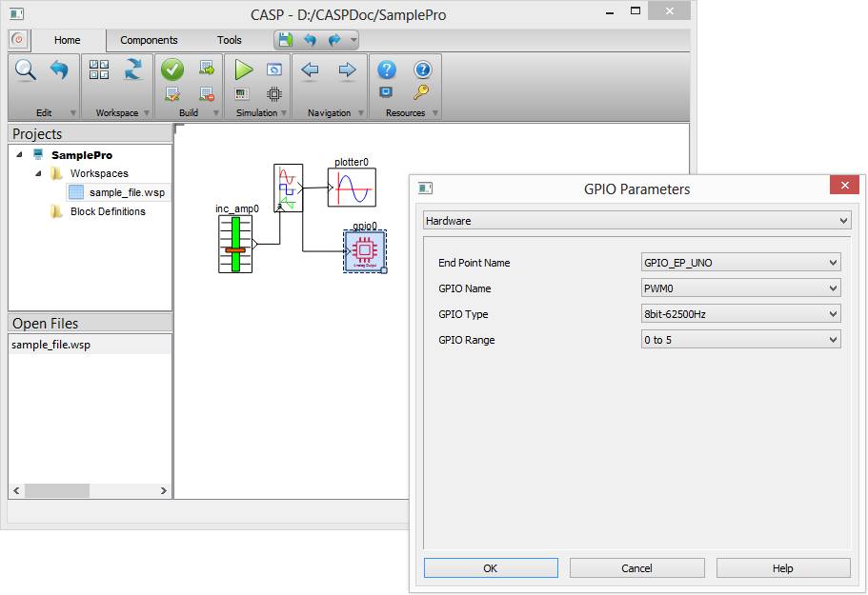Click the inc_amp0 slider block
Viewport: 868px width, 595px height.
(x=235, y=245)
